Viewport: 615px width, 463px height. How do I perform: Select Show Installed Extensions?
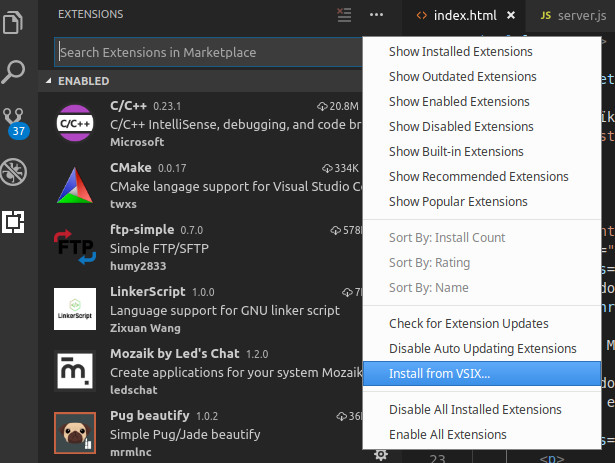coord(460,51)
